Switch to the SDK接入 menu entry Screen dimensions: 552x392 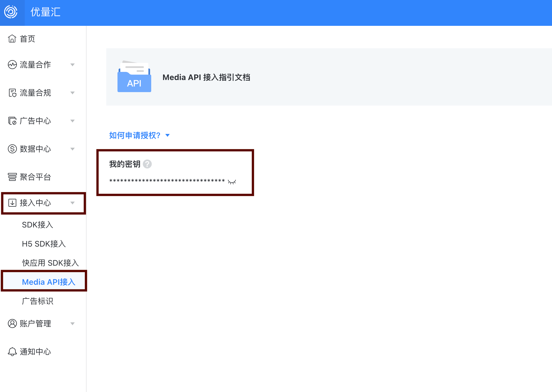click(38, 225)
